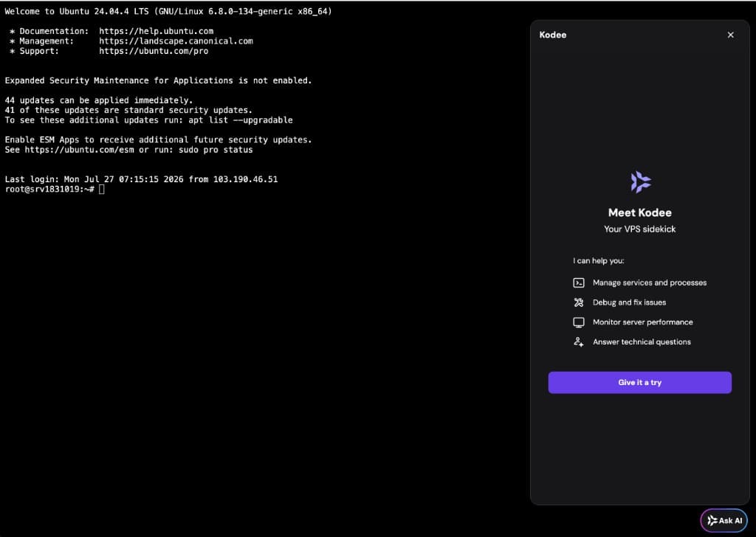
Task: Close the Kodee panel
Action: (x=730, y=35)
